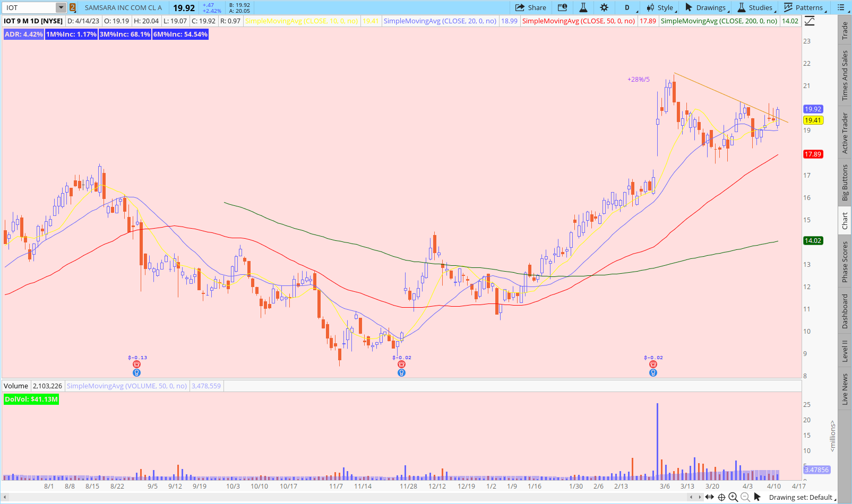Click the orange number 2 link icon
The image size is (852, 504).
point(73,7)
